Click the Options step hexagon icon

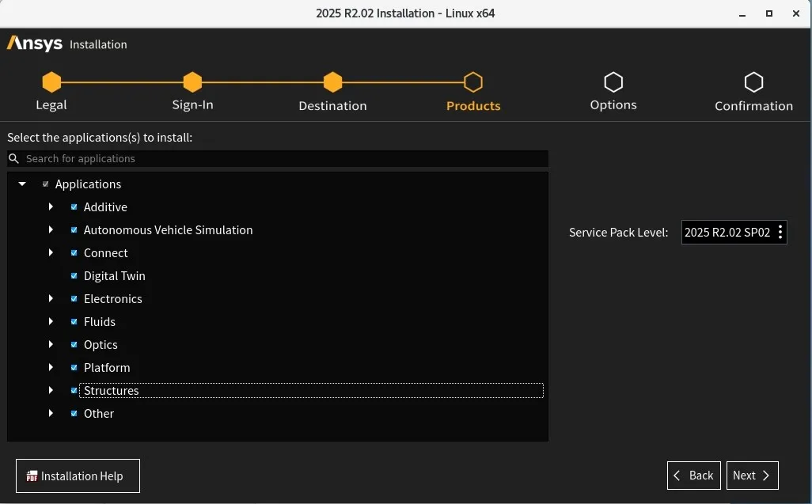[x=613, y=81]
